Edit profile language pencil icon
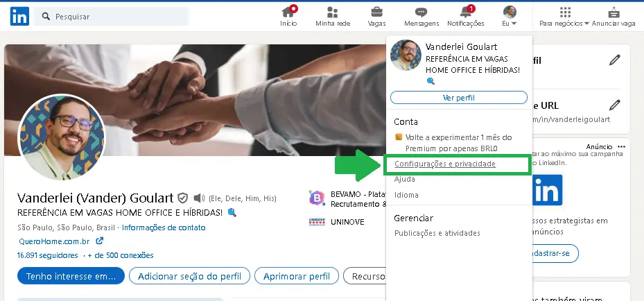The width and height of the screenshot is (644, 301). [614, 60]
